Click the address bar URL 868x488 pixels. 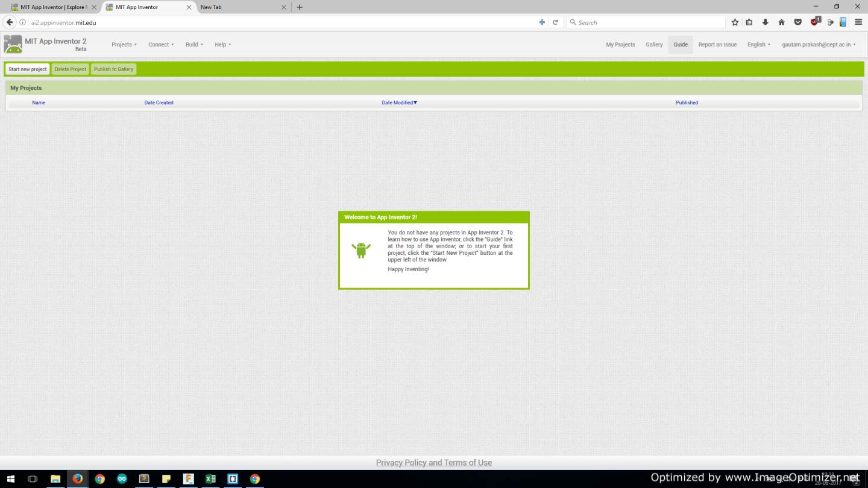(x=63, y=22)
